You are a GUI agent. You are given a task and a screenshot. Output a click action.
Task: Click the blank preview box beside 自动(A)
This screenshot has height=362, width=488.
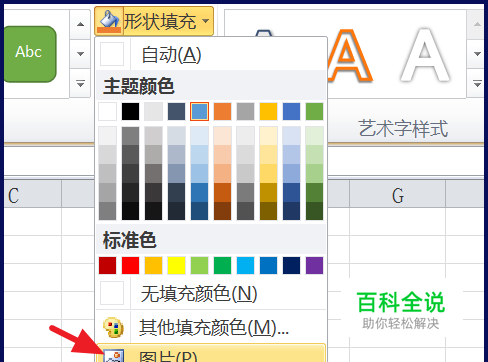[x=112, y=54]
